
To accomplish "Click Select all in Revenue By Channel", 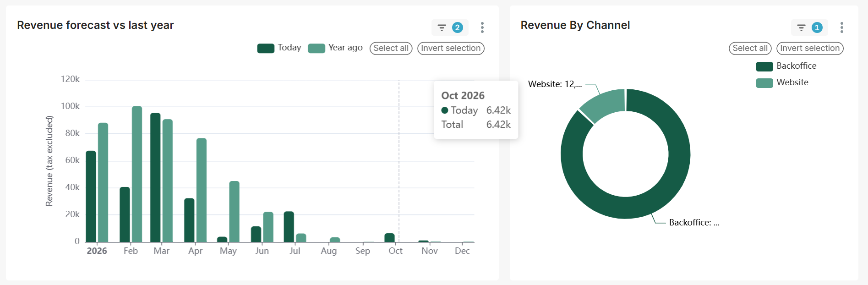I will click(750, 48).
